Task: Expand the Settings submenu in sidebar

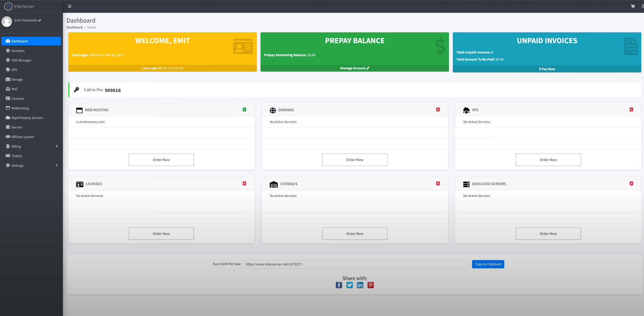Action: [31, 166]
